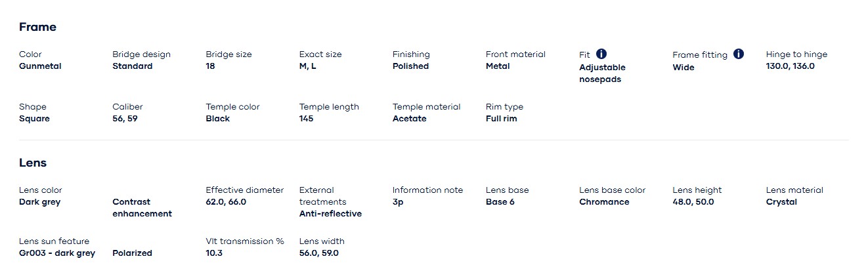Click the info icon next to Fit
868x267 pixels.
[601, 54]
